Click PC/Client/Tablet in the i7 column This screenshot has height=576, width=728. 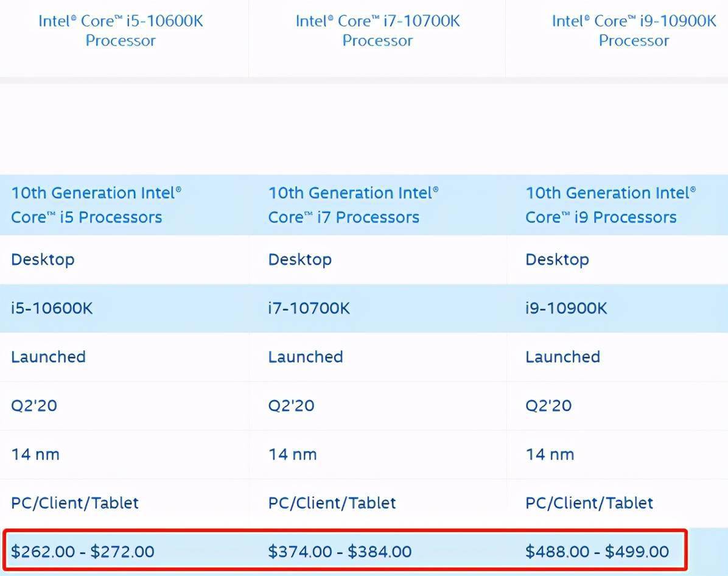click(332, 503)
